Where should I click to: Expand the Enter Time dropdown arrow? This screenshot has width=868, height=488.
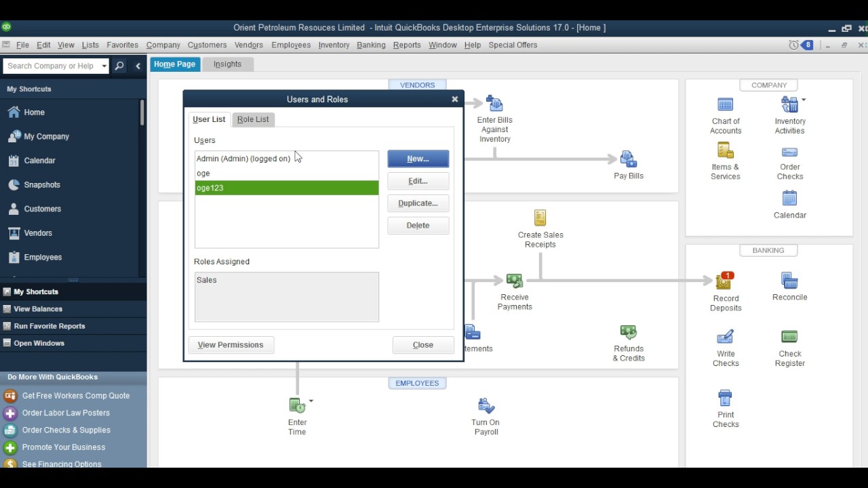pos(311,401)
